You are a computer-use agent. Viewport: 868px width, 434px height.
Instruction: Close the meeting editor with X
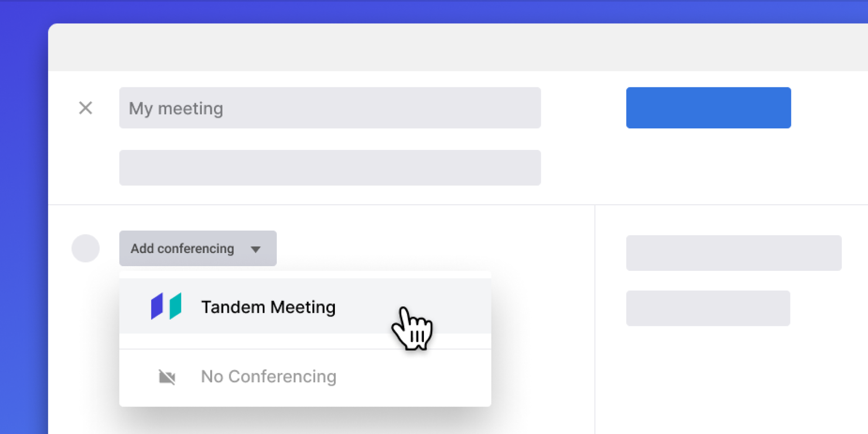pos(86,108)
